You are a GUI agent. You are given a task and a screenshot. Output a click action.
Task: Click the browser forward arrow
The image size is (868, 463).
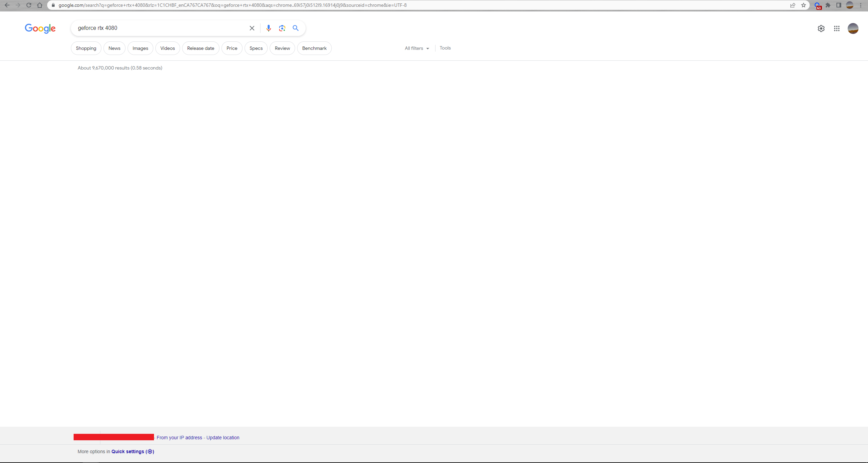(x=18, y=5)
